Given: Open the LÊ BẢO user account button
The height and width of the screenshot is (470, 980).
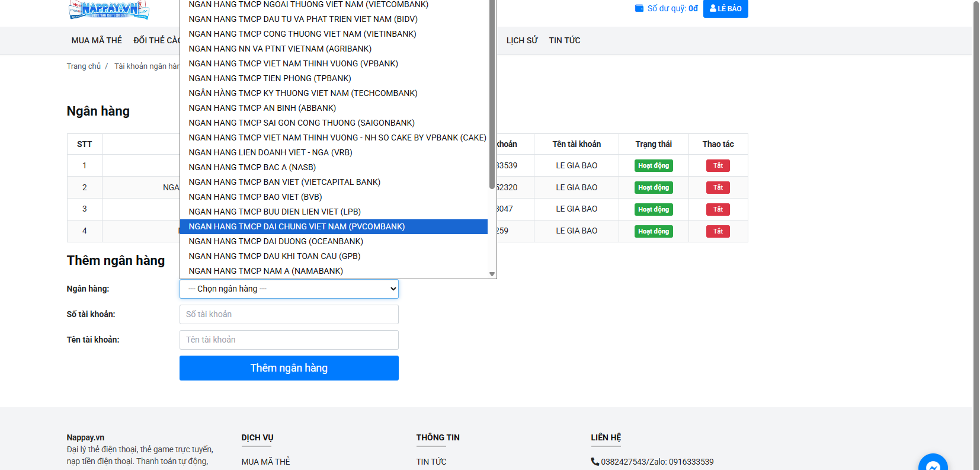Looking at the screenshot, I should 725,8.
